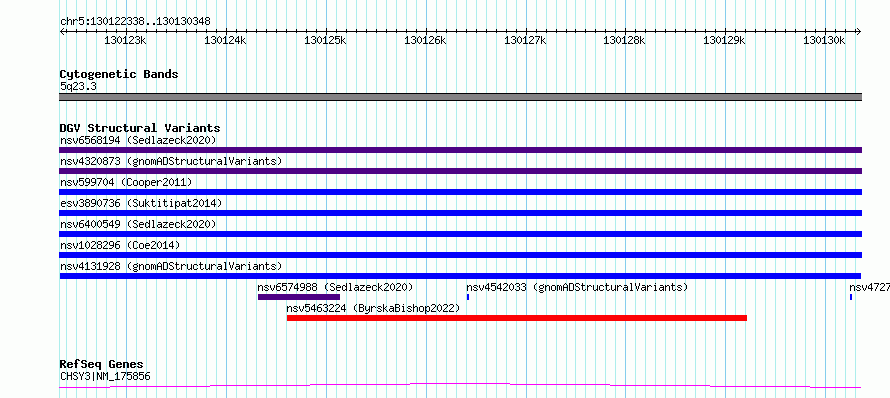890x398 pixels.
Task: Select the DGV Structural Variants track title
Action: 140,128
